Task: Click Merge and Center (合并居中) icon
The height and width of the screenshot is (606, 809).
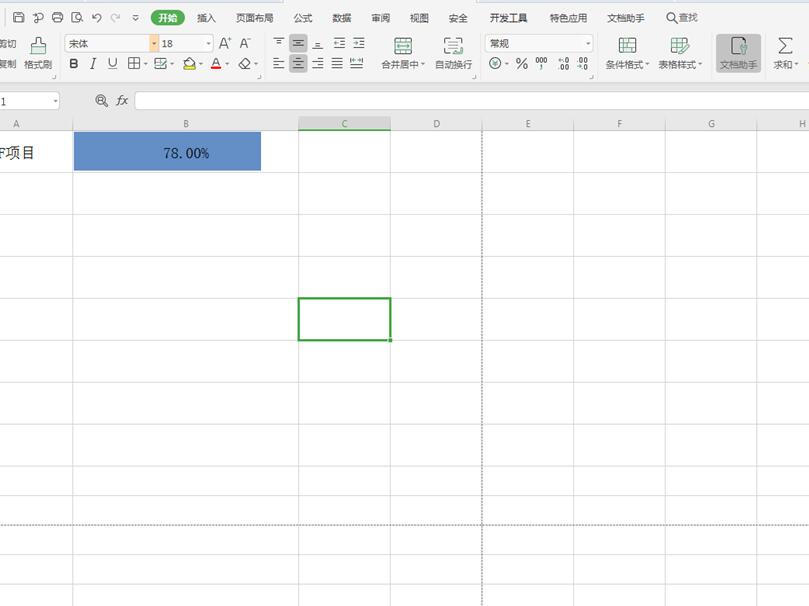Action: [402, 46]
